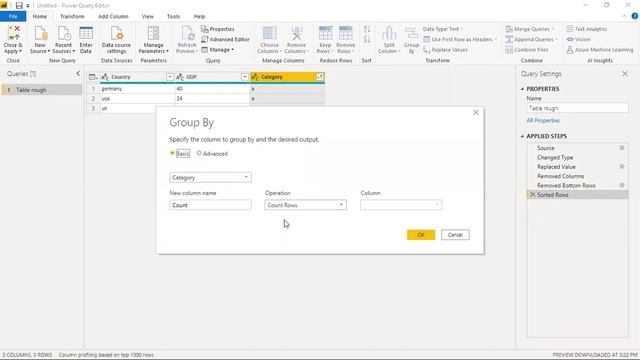
Task: Collapse the Queries pane
Action: (78, 73)
